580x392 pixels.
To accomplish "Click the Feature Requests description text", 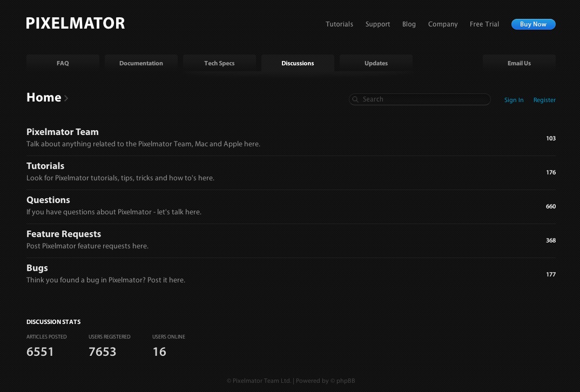I will coord(87,246).
